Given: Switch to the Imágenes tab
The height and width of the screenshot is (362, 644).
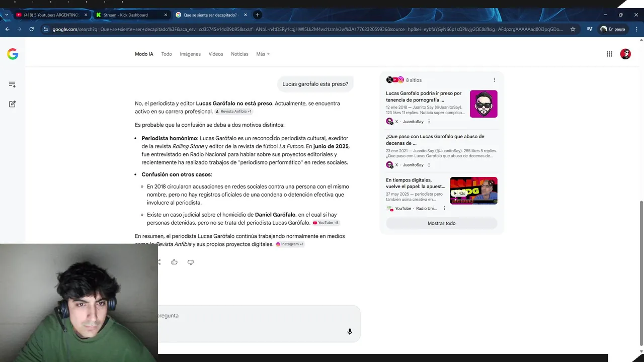Looking at the screenshot, I should (x=190, y=54).
